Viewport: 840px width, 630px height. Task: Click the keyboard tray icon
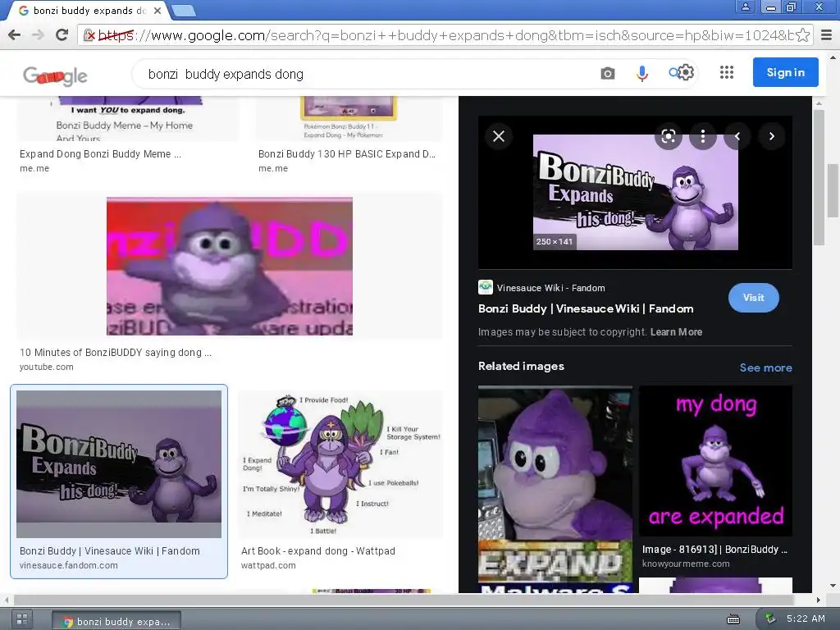(x=733, y=620)
